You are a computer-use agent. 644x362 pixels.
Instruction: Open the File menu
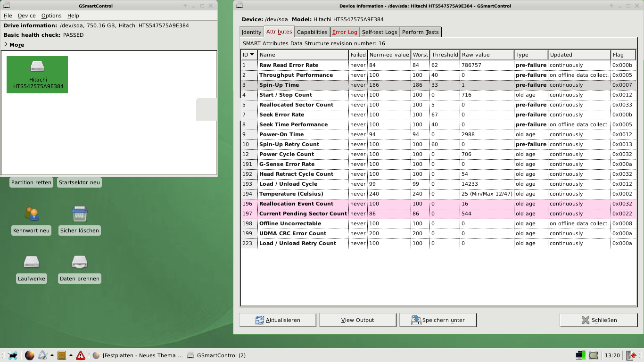tap(8, 16)
